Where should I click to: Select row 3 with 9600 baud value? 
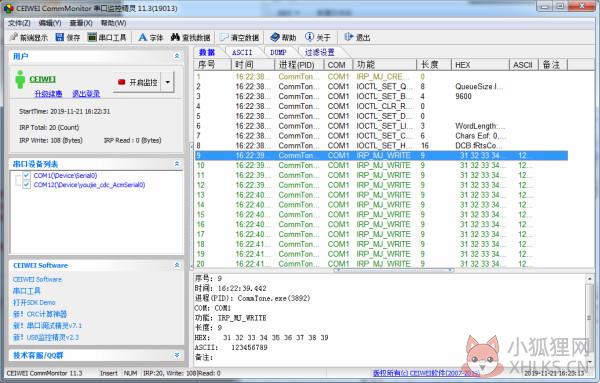click(381, 96)
